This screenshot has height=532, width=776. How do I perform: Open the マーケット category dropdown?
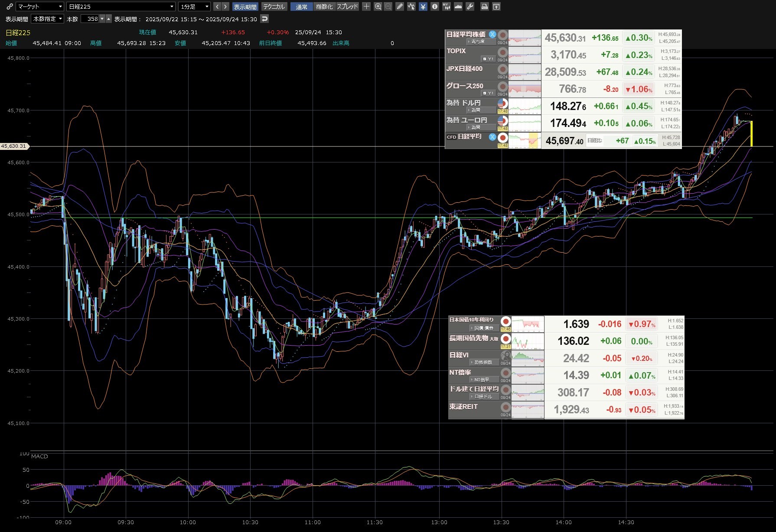point(40,6)
